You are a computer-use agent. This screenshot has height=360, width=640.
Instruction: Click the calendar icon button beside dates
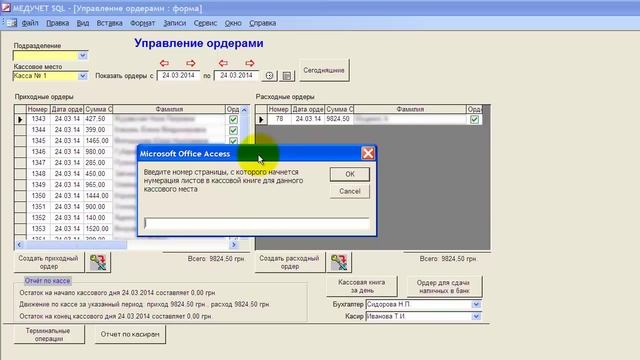287,76
